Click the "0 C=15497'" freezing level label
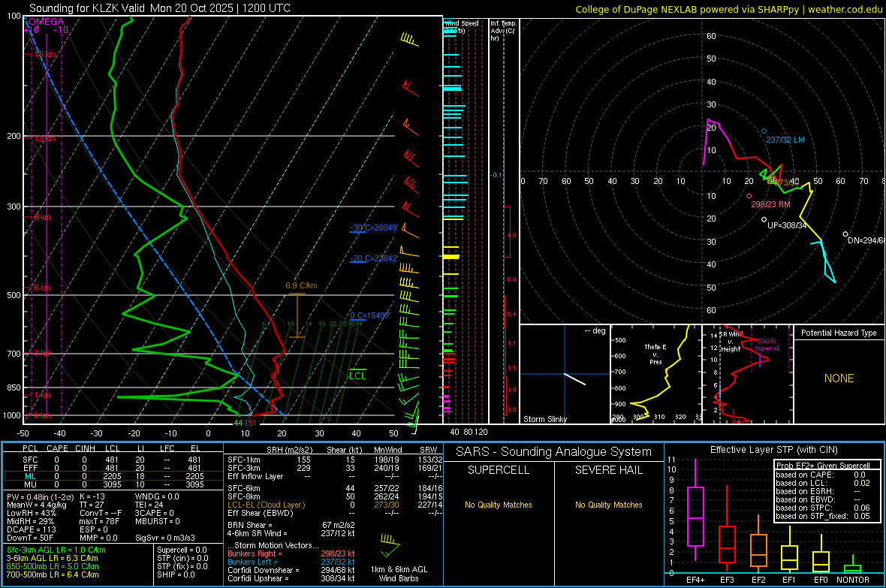 tap(370, 315)
